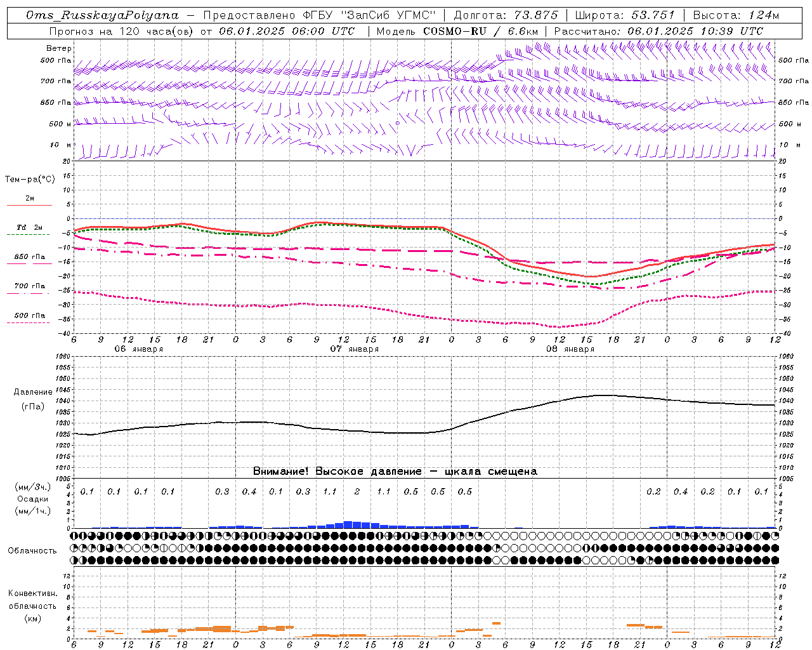Click the '10 м' wind level label
The height and width of the screenshot is (650, 812).
click(x=61, y=145)
